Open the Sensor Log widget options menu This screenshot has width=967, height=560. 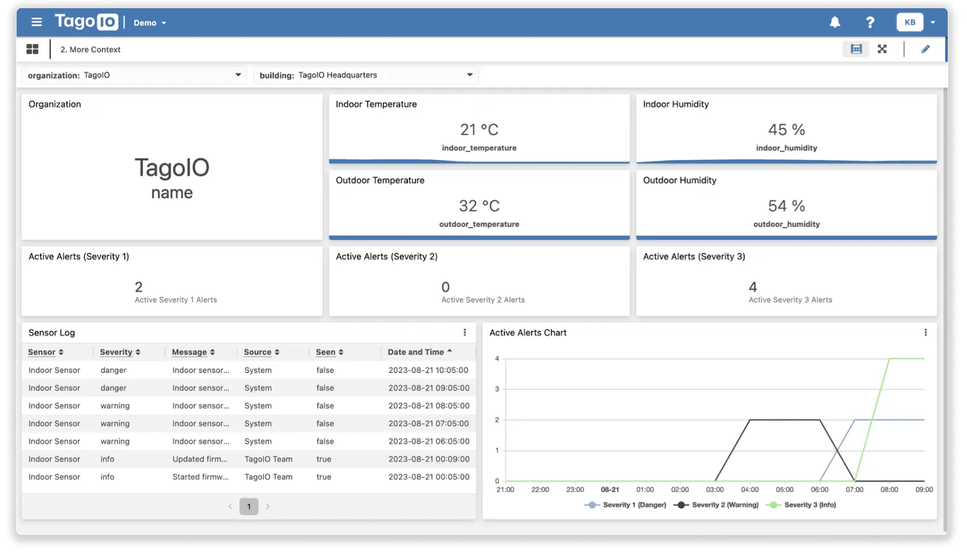click(x=465, y=332)
